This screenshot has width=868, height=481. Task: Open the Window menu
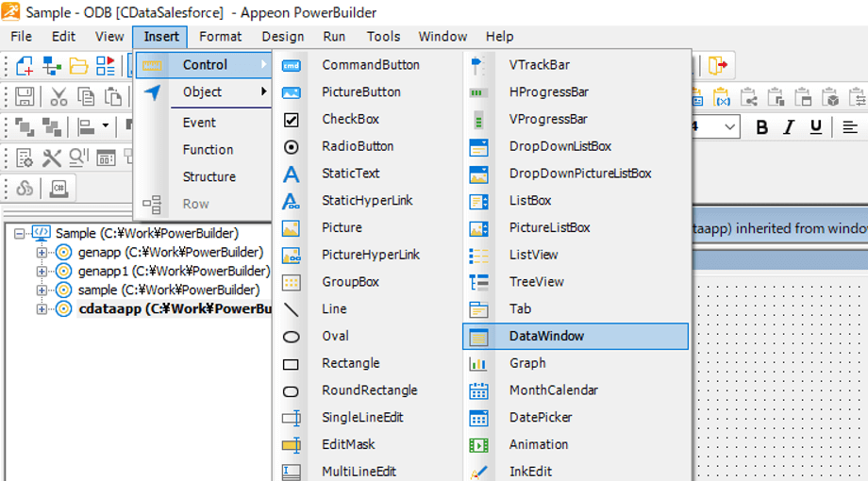click(442, 37)
